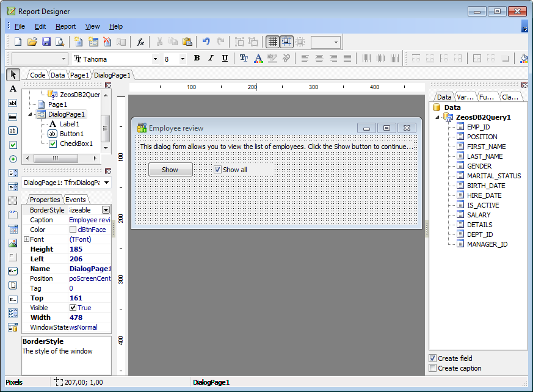
Task: Select DateEdit calendar control tool
Action: 13,229
